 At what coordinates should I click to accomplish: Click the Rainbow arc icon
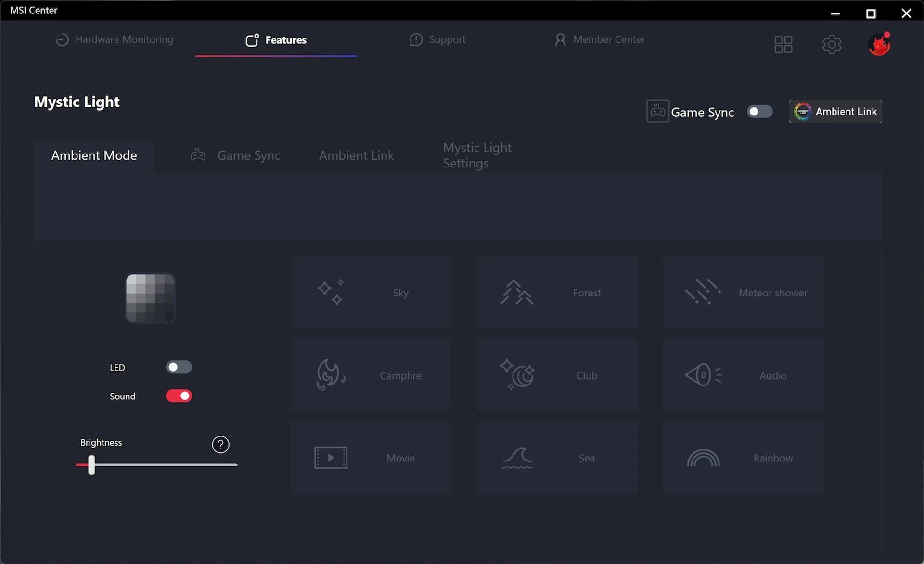click(703, 458)
